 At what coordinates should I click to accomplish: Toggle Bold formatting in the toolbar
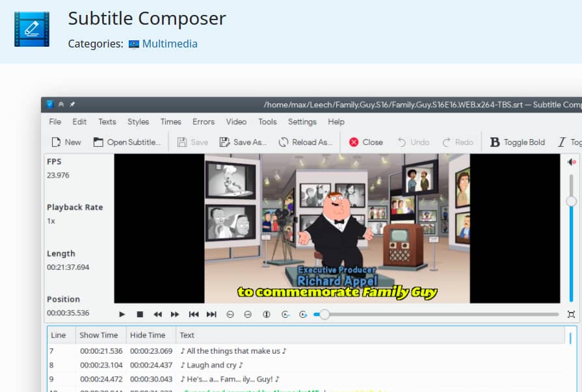(518, 142)
